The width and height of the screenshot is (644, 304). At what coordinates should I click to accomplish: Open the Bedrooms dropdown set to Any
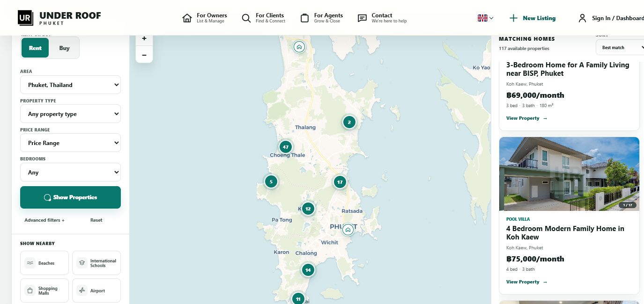[70, 172]
